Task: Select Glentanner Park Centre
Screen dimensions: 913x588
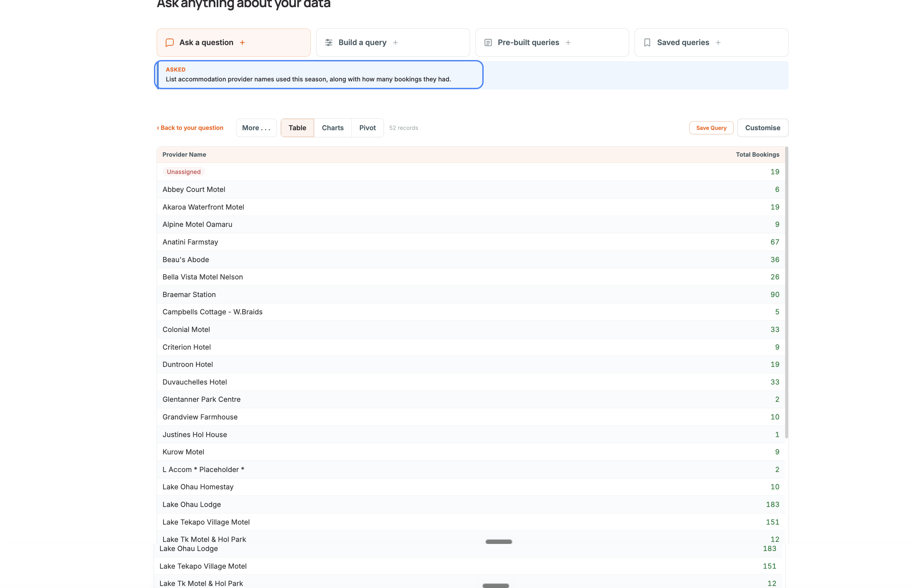Action: tap(470, 399)
